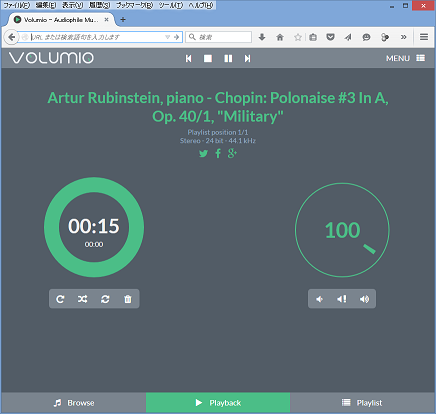Mute the volume

pos(342,299)
